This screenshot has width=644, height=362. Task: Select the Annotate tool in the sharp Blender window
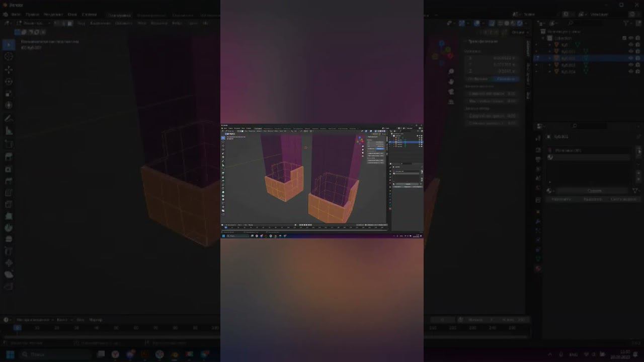point(223,161)
